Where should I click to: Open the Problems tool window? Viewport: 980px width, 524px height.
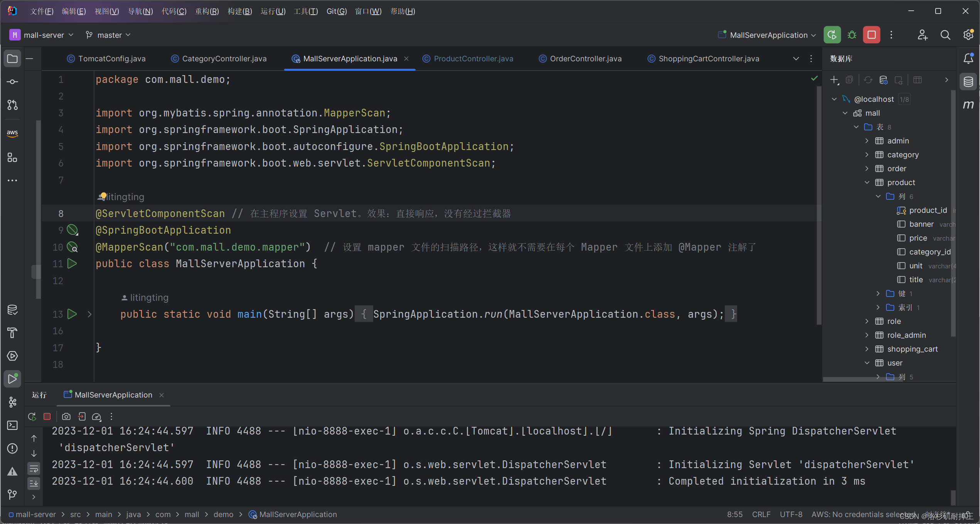coord(12,448)
